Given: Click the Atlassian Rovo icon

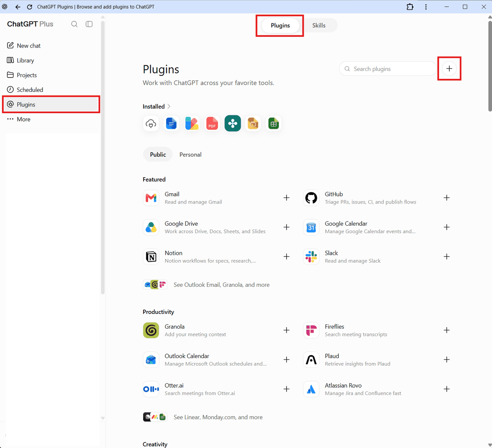Looking at the screenshot, I should pos(311,389).
